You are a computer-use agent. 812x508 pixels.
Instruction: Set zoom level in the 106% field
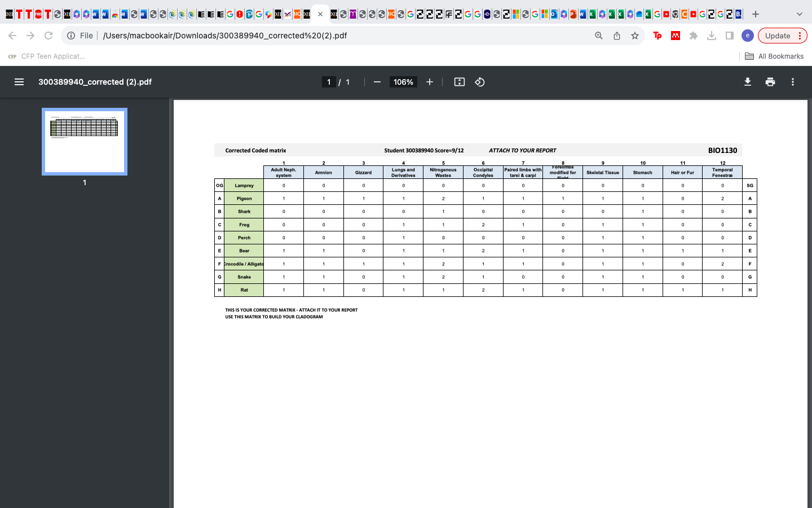click(x=403, y=82)
